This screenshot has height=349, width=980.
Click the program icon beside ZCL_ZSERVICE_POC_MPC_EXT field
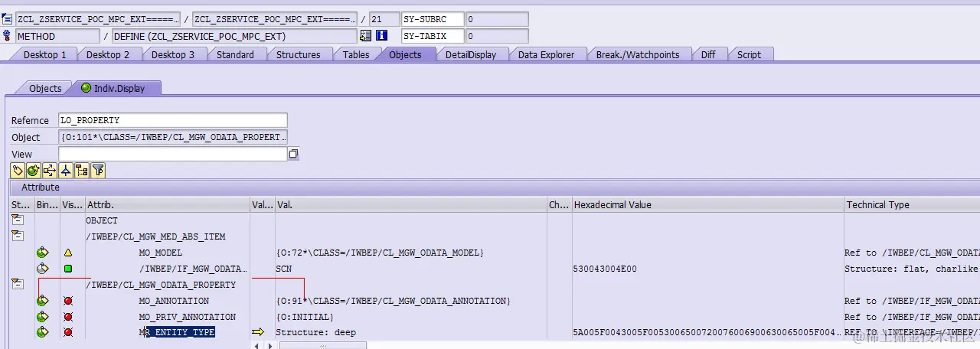[7, 19]
